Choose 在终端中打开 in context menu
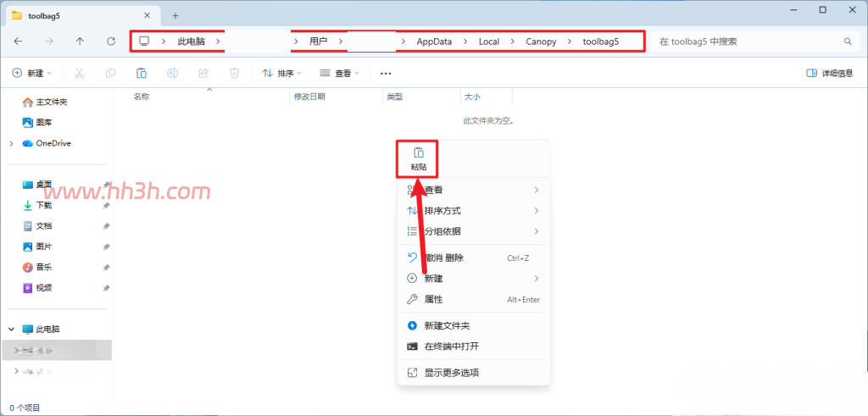Image resolution: width=868 pixels, height=416 pixels. coord(474,347)
